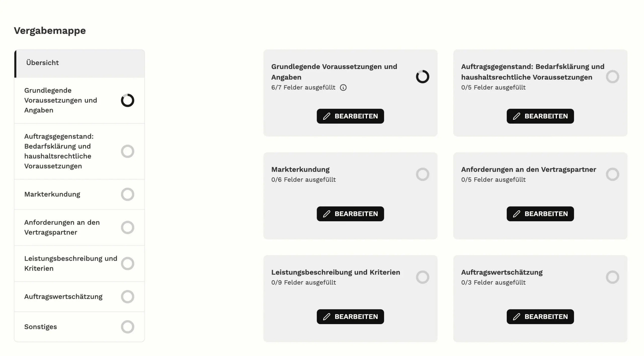Click Bearbeiten on the Auftragswertschätzung card
The image size is (644, 356).
pos(540,317)
